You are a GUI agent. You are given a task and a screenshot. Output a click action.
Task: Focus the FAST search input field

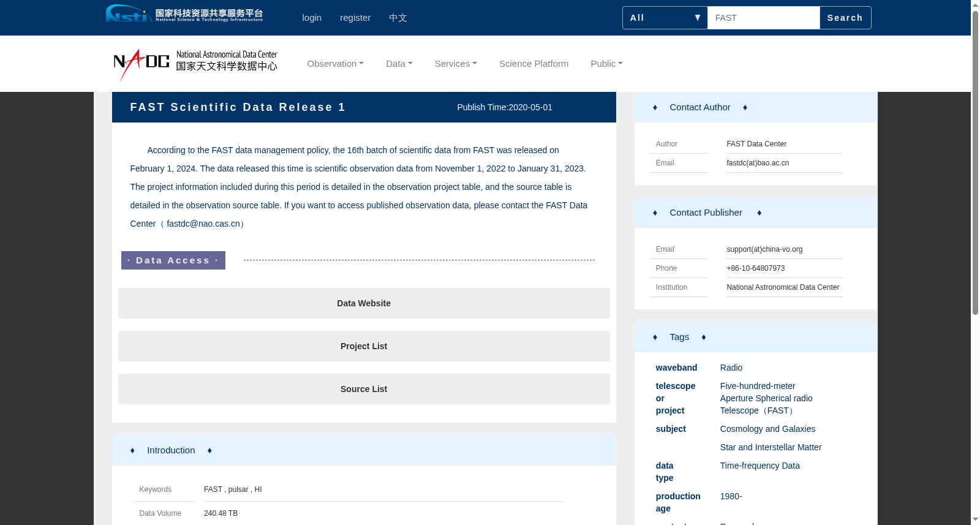[764, 18]
